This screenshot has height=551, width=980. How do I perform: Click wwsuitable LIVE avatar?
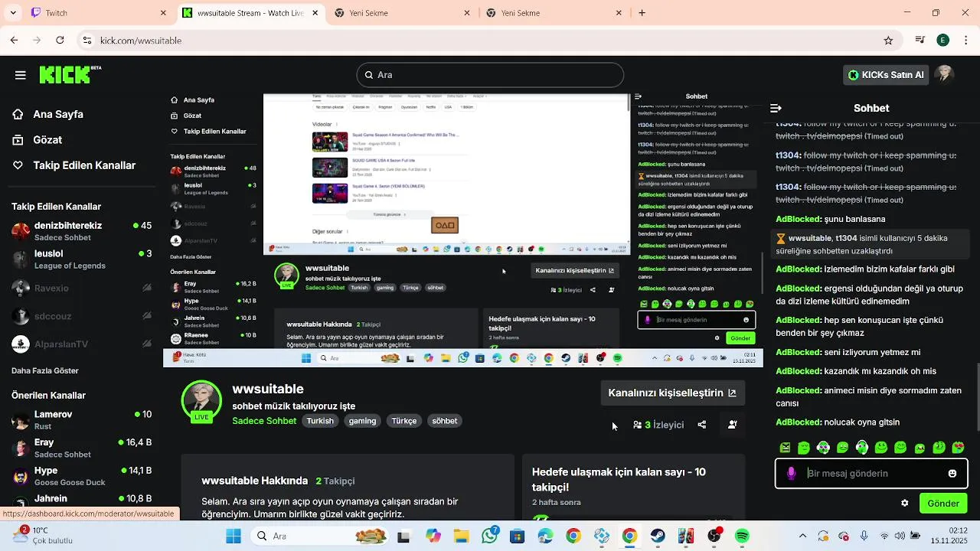(x=201, y=400)
